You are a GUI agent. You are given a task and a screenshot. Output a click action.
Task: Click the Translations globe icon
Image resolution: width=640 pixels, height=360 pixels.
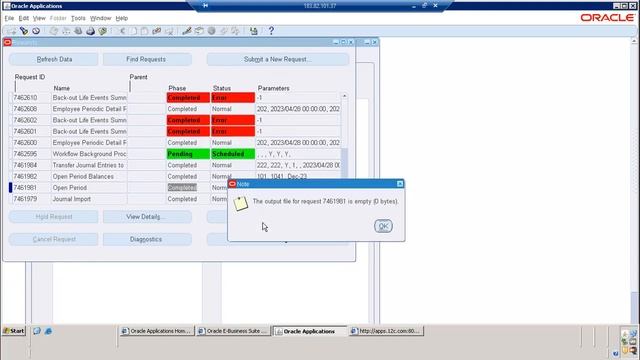[211, 31]
